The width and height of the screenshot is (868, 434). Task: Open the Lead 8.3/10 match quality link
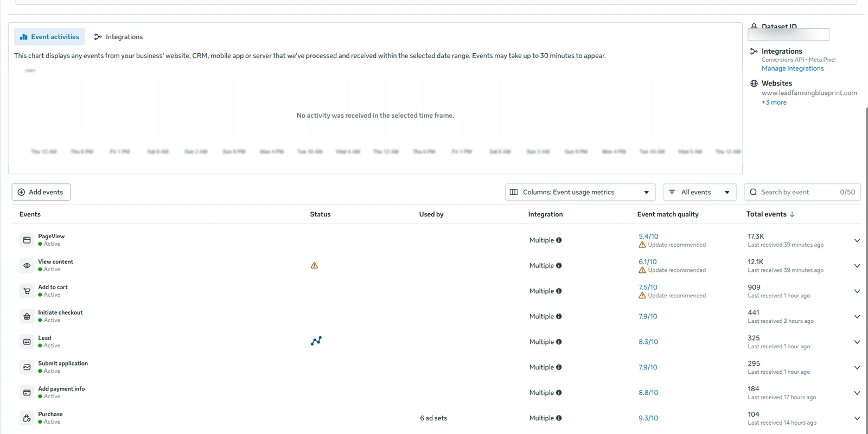[648, 342]
